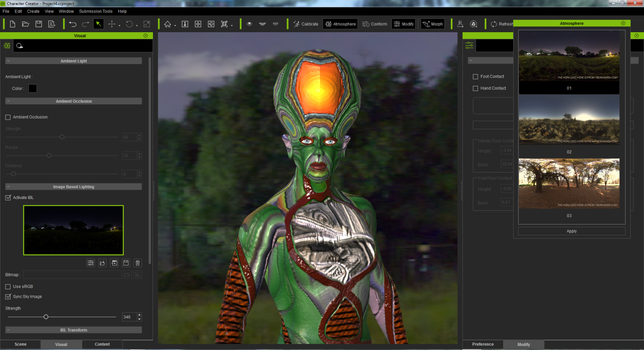Click the IBL load image icon
The image size is (644, 350).
coord(103,263)
